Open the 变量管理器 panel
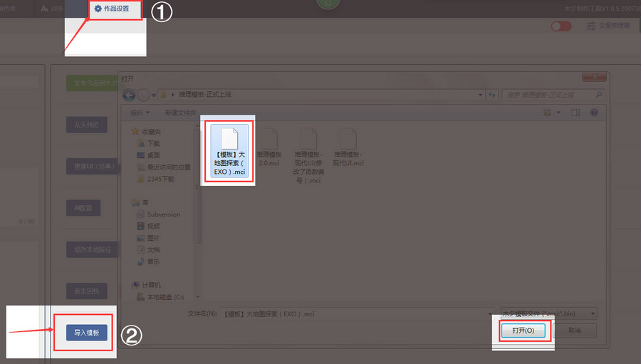641x364 pixels. (x=608, y=26)
